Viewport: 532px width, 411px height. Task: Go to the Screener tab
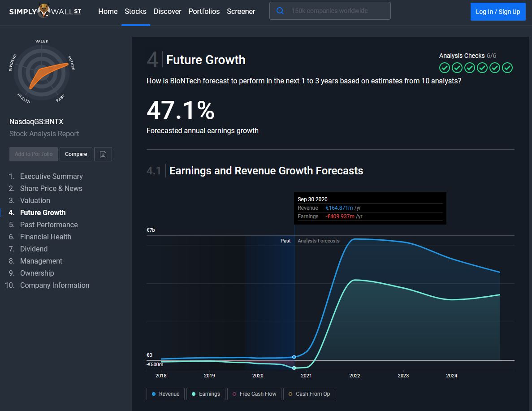241,12
